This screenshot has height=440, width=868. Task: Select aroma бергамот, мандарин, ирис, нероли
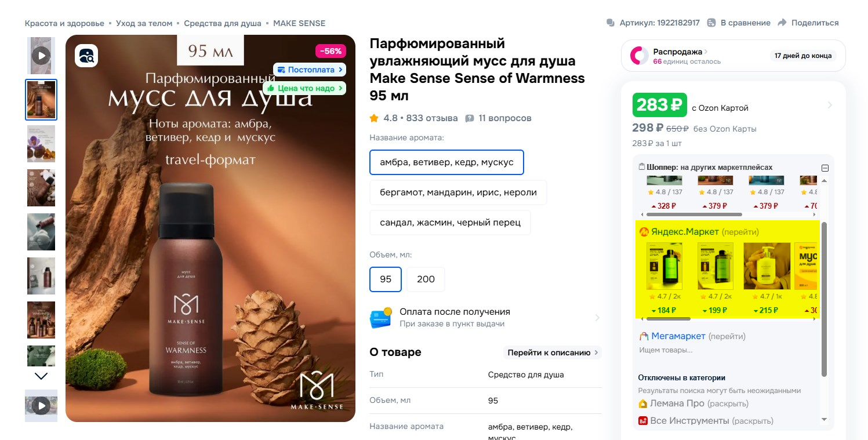[458, 192]
